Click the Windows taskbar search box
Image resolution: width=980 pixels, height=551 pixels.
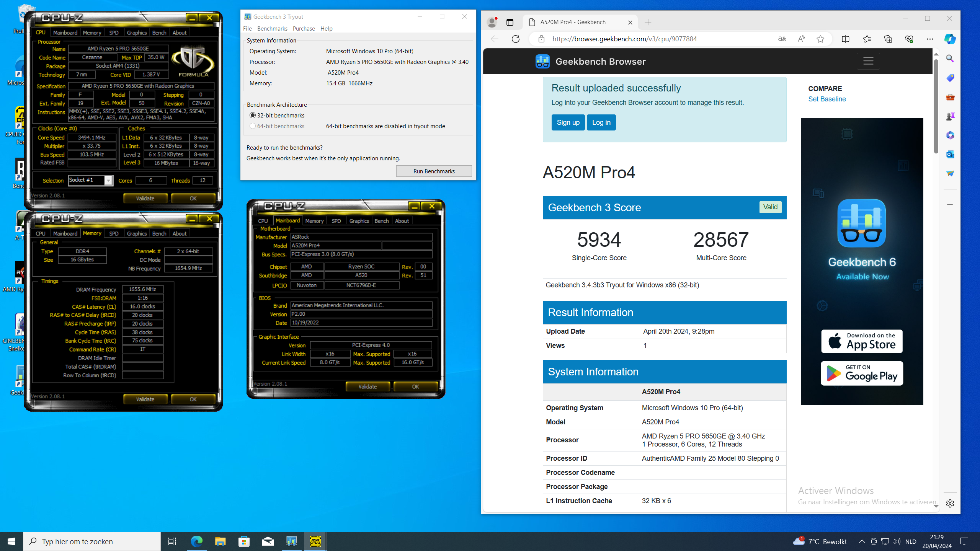(92, 541)
